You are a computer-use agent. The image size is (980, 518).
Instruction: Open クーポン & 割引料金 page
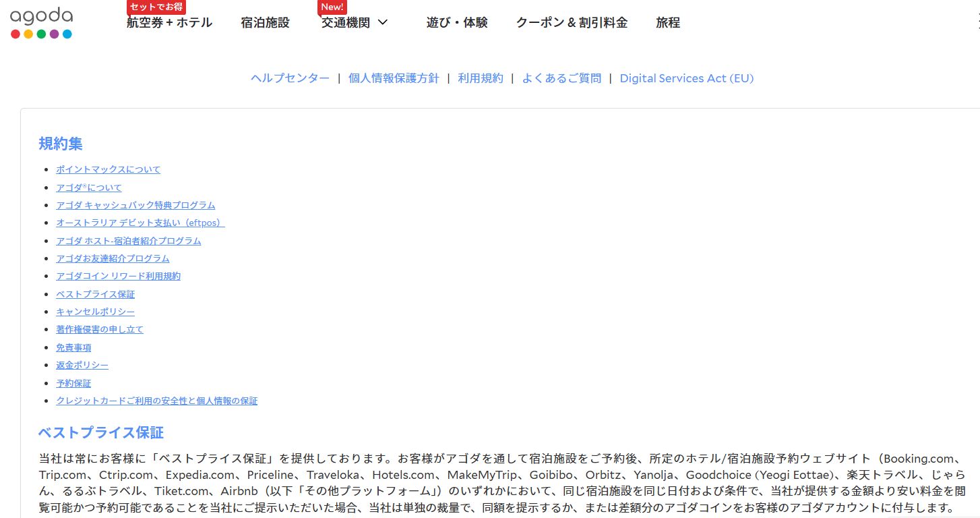pyautogui.click(x=572, y=22)
